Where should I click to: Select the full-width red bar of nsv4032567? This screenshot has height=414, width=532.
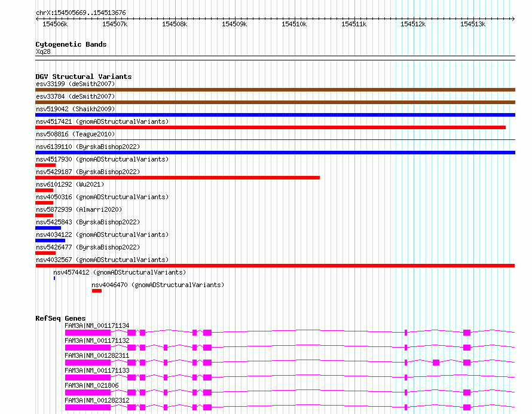275,266
